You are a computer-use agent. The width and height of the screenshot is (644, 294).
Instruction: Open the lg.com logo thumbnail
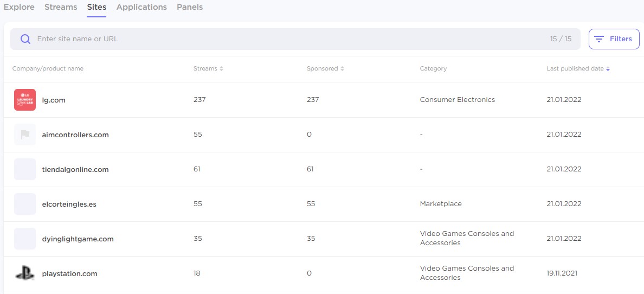pos(25,100)
